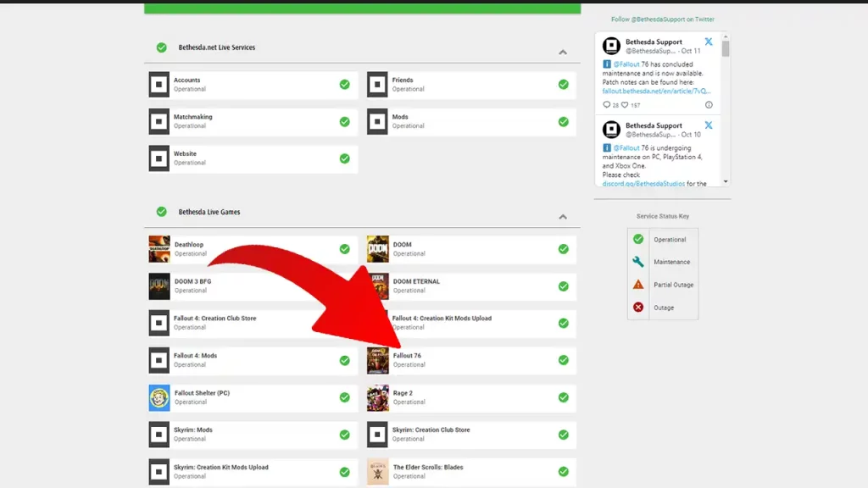
Task: Click the Bethesda Support avatar on Oct 10 tweet
Action: click(611, 130)
